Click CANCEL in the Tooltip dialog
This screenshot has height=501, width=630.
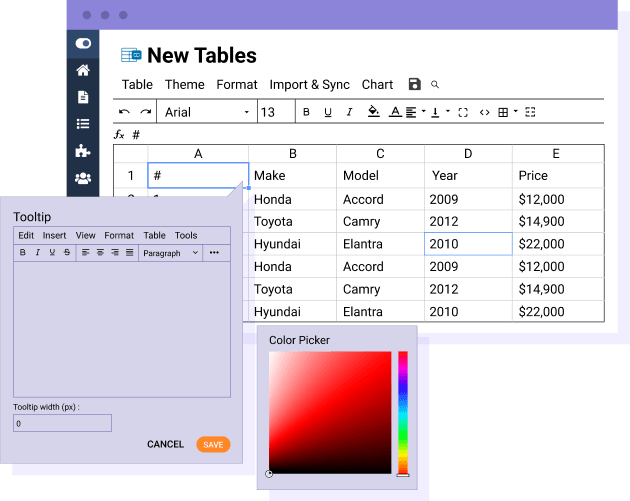tap(165, 444)
